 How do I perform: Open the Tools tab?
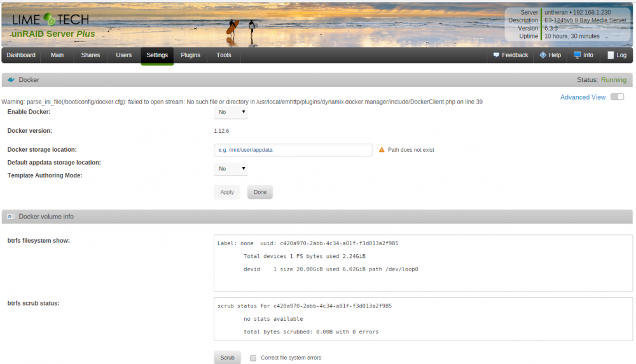(224, 55)
